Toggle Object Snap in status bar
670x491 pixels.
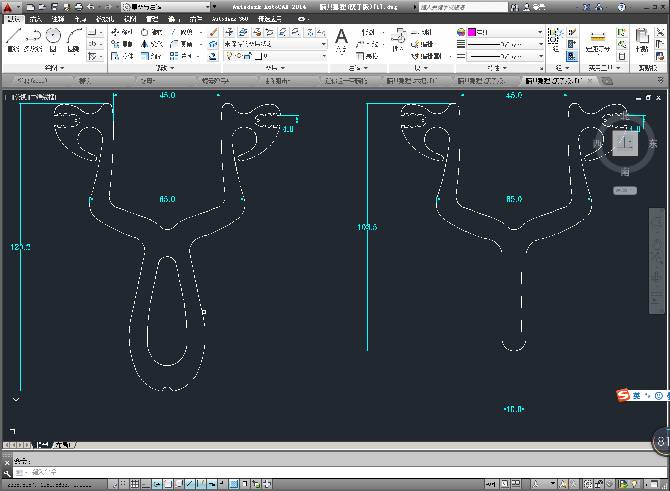click(168, 484)
